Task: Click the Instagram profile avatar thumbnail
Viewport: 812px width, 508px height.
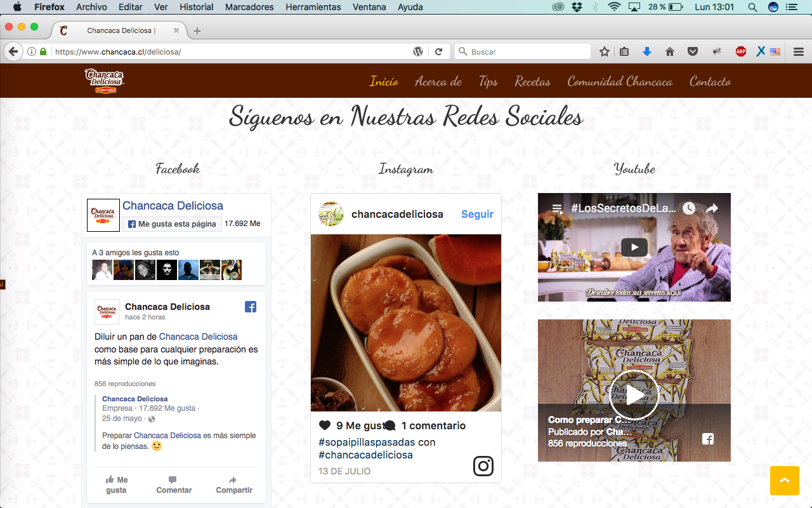Action: coord(331,214)
